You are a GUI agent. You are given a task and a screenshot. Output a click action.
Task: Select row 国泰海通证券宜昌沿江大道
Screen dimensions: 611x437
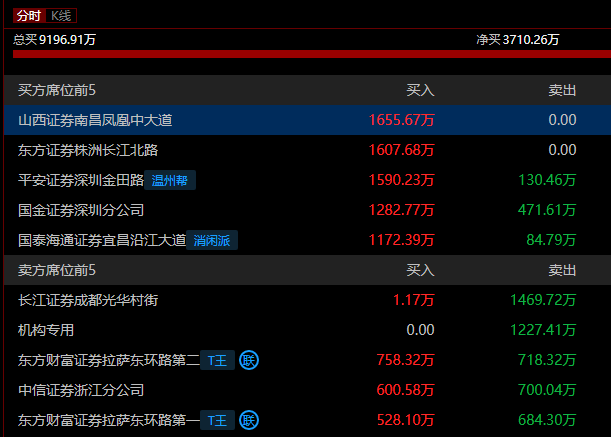coord(307,240)
